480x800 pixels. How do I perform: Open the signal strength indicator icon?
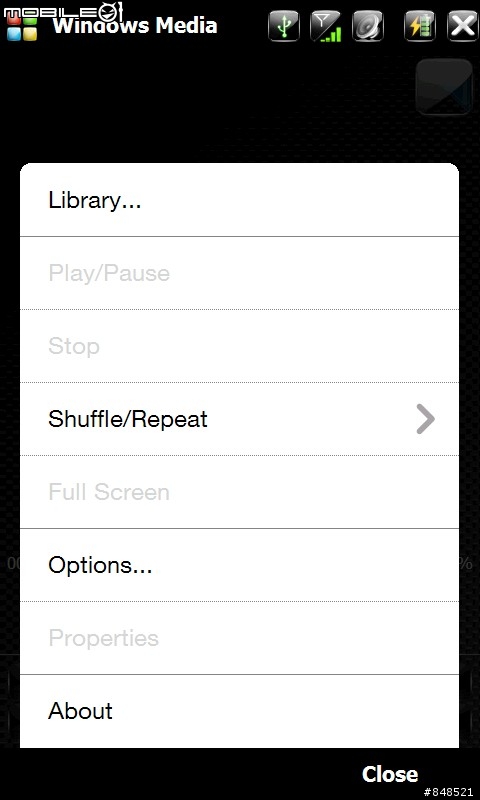click(x=326, y=26)
